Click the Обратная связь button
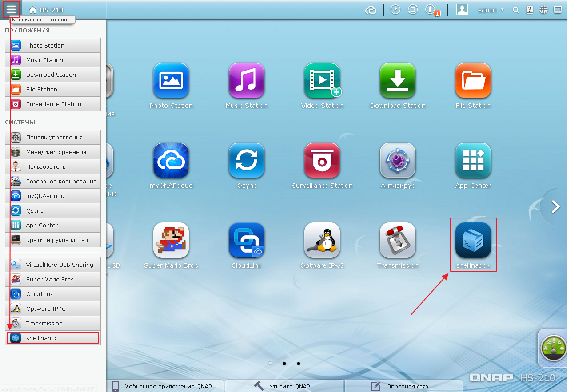This screenshot has width=567, height=392. click(403, 386)
